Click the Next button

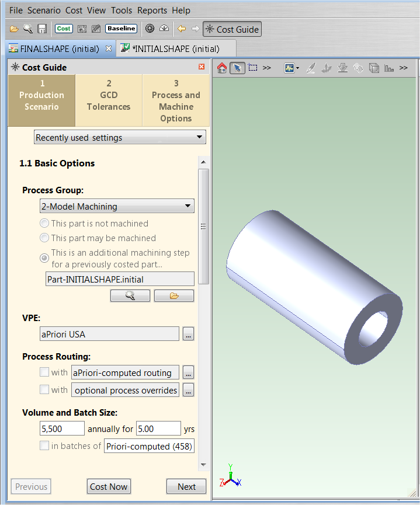pyautogui.click(x=186, y=486)
